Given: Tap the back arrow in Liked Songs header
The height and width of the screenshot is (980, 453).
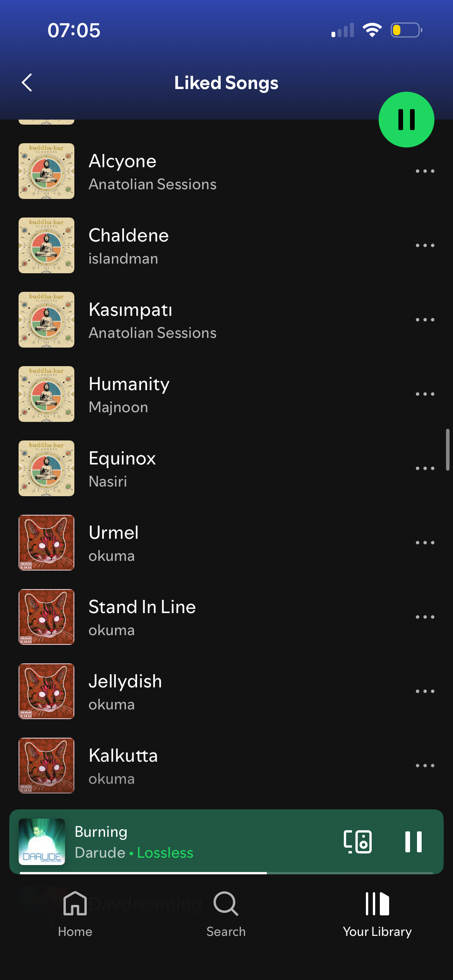Looking at the screenshot, I should (x=27, y=82).
